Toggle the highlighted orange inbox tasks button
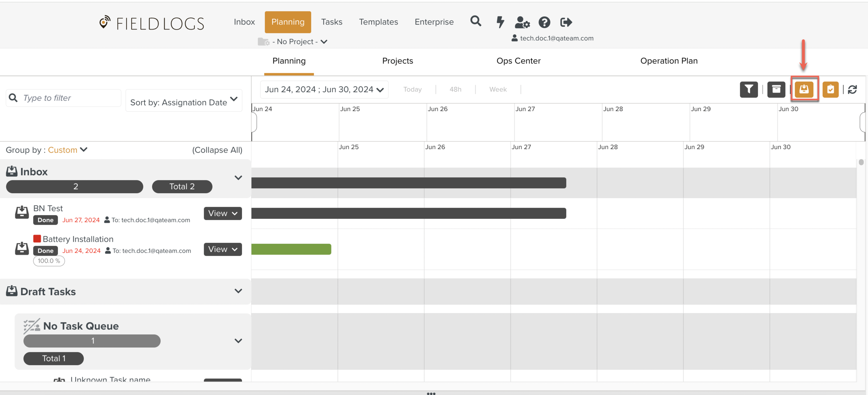The height and width of the screenshot is (395, 868). click(804, 89)
